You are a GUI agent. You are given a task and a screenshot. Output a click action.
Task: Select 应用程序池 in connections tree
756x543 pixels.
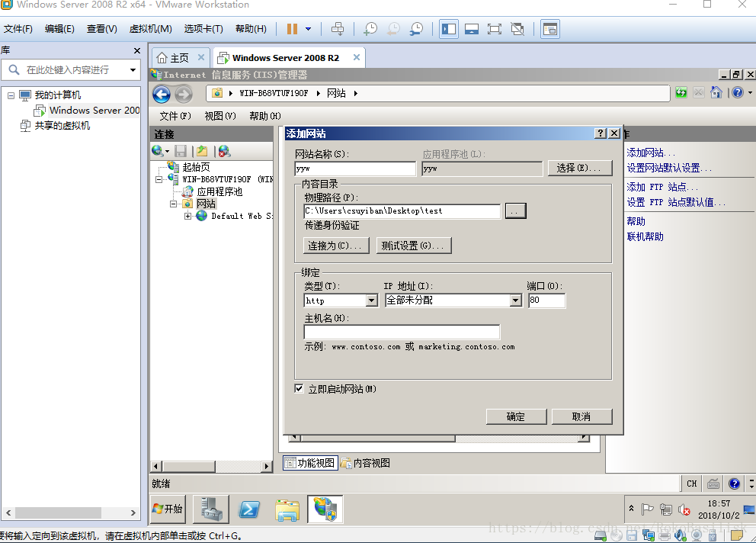[x=219, y=192]
